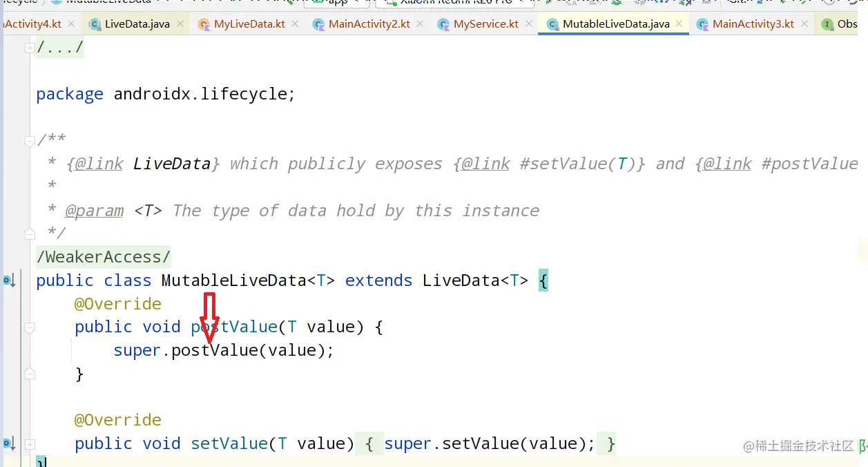This screenshot has height=467, width=868.
Task: Click the highlighted opening brace of the class
Action: click(x=543, y=280)
